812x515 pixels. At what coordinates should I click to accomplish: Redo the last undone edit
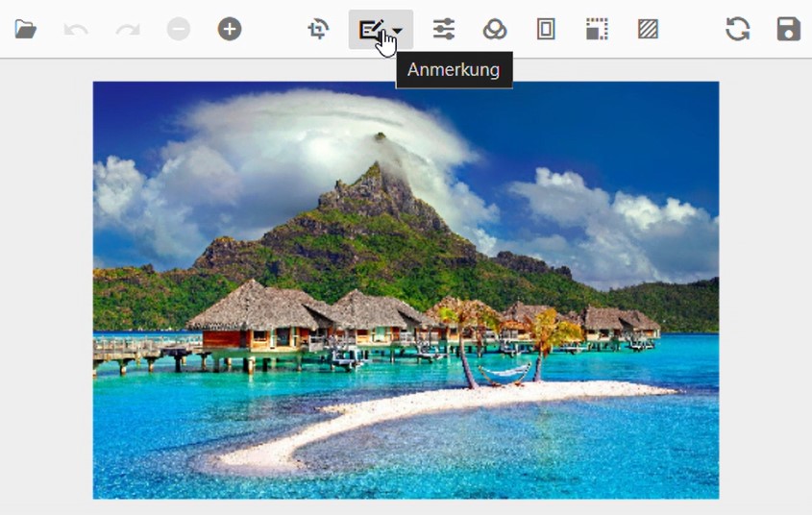coord(127,29)
